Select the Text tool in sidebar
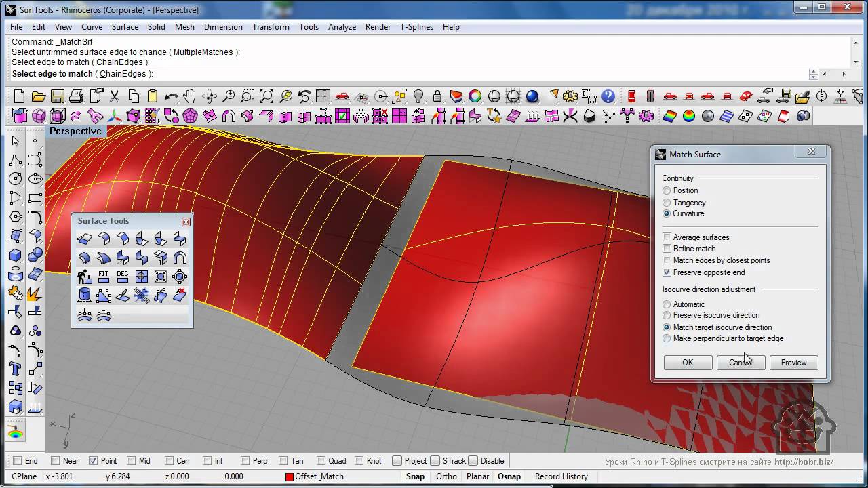Screen dimensions: 868x488 point(16,369)
